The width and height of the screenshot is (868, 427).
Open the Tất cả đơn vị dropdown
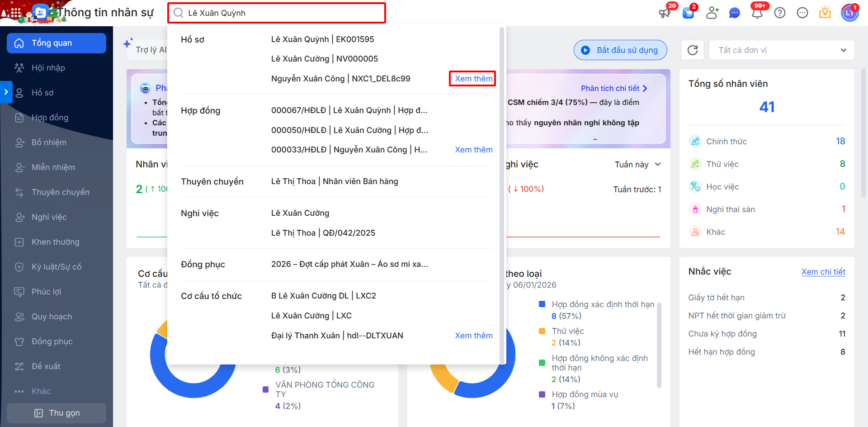782,50
